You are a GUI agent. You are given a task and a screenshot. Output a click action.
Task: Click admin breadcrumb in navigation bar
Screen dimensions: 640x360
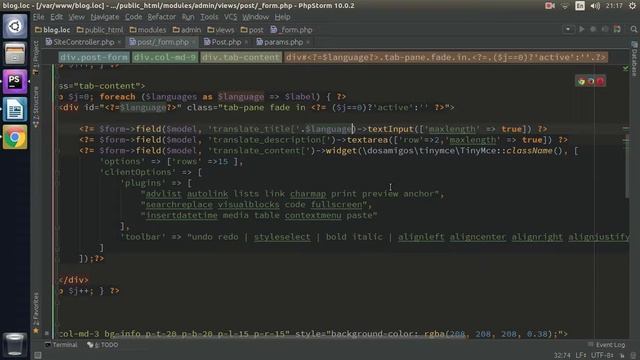[187, 30]
